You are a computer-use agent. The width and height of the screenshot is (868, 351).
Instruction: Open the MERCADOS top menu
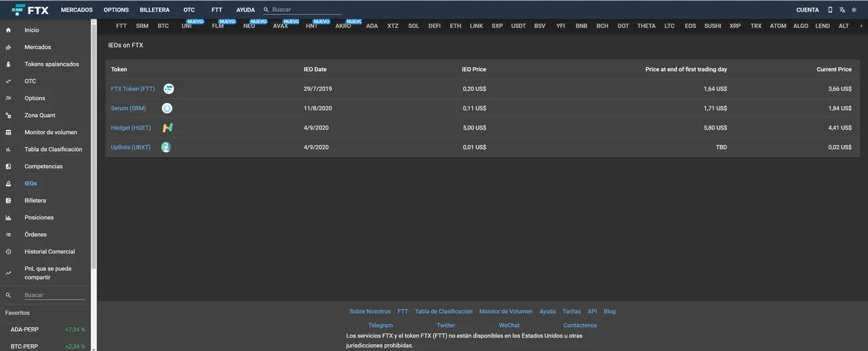coord(77,10)
